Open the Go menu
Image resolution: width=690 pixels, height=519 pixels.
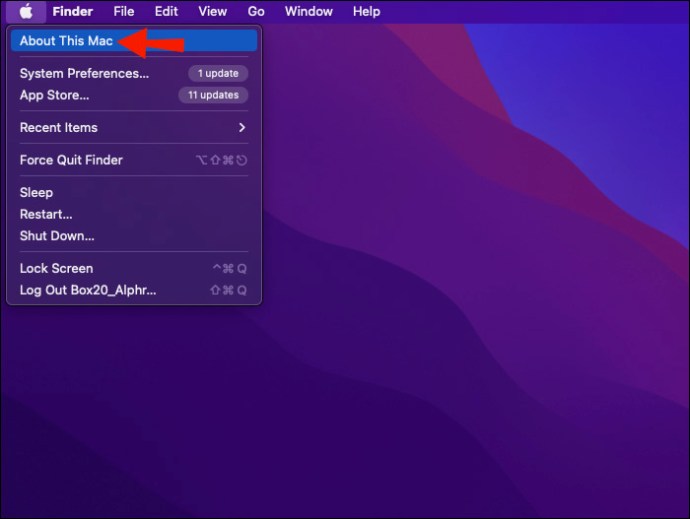[256, 11]
